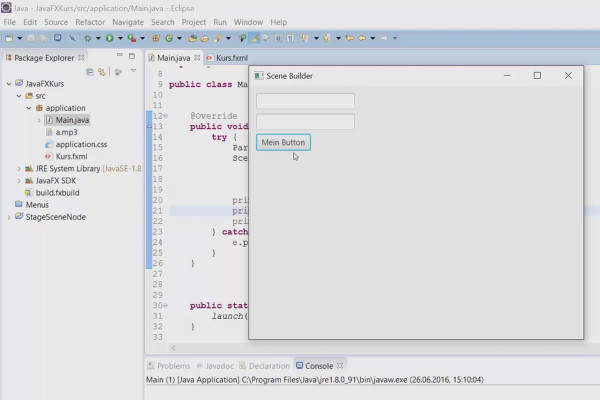This screenshot has height=400, width=600.
Task: Click the New Java Class green icon
Action: click(x=169, y=38)
